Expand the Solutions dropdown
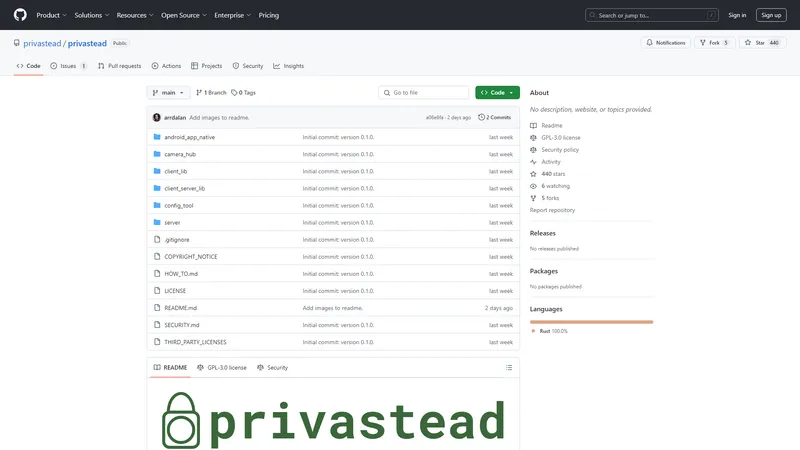 point(92,15)
